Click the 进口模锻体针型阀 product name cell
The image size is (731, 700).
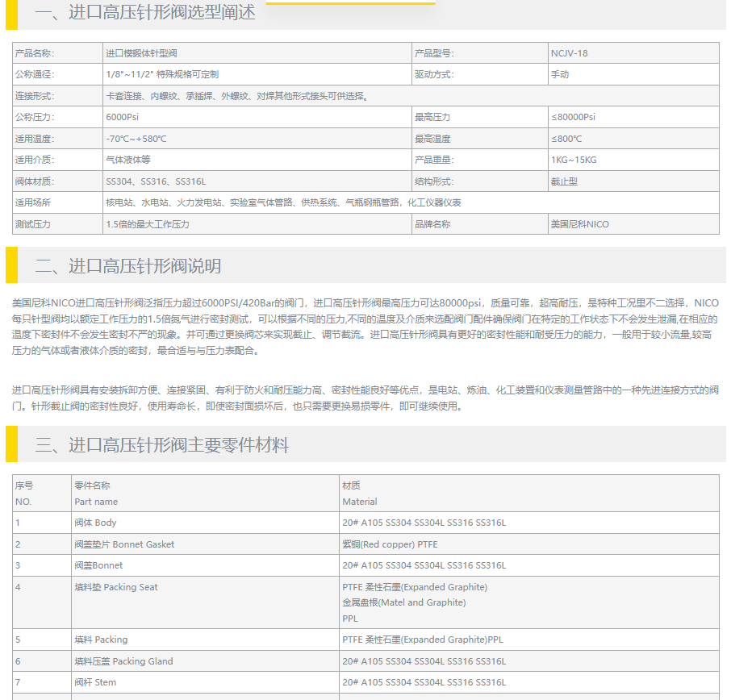[141, 53]
